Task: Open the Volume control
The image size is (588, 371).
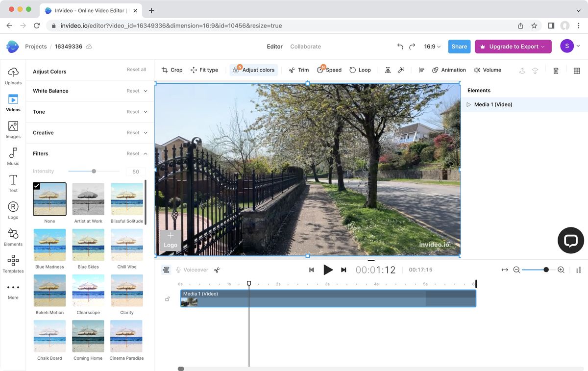Action: pos(488,70)
